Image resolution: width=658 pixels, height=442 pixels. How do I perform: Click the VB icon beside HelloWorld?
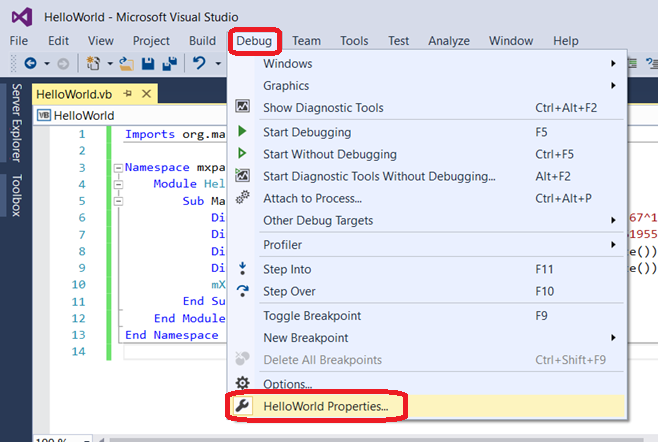44,115
